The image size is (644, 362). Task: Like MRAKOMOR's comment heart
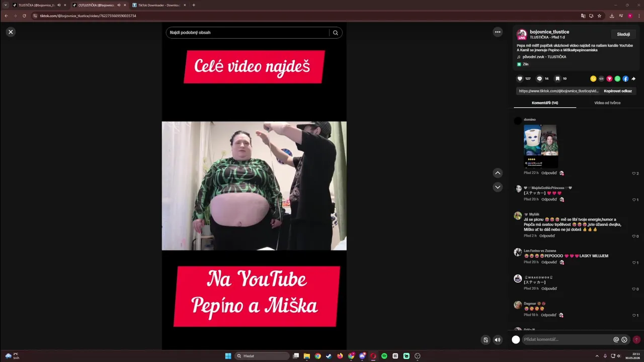click(x=634, y=289)
